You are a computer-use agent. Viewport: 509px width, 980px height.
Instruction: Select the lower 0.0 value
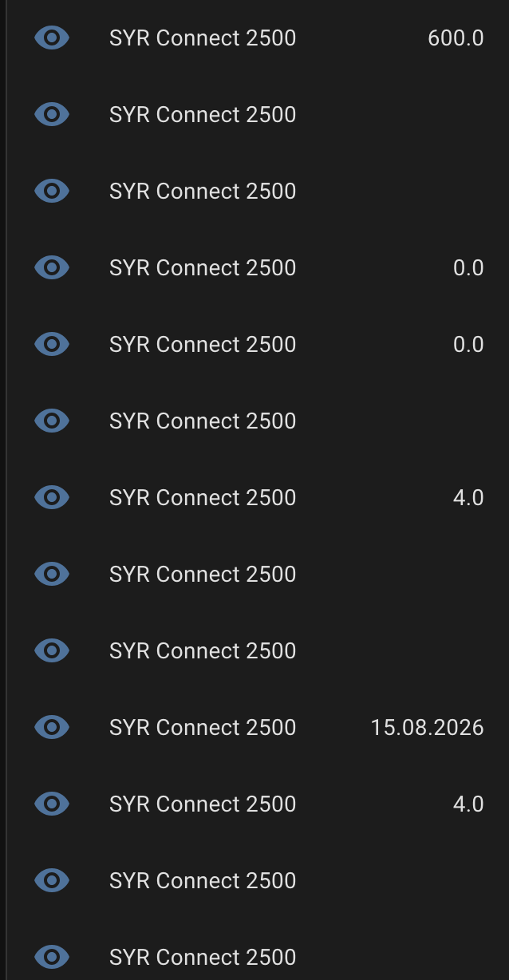point(468,344)
